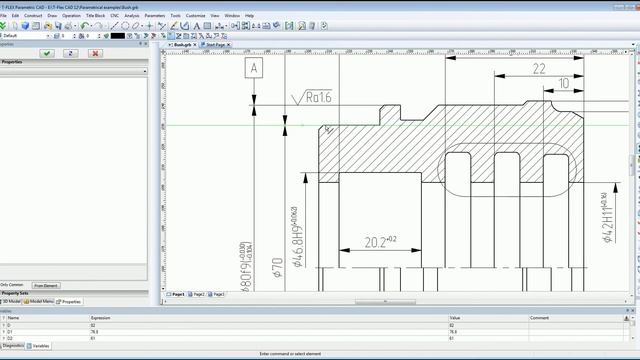This screenshot has width=640, height=360.
Task: Select the Bush.grb document tab
Action: 182,44
